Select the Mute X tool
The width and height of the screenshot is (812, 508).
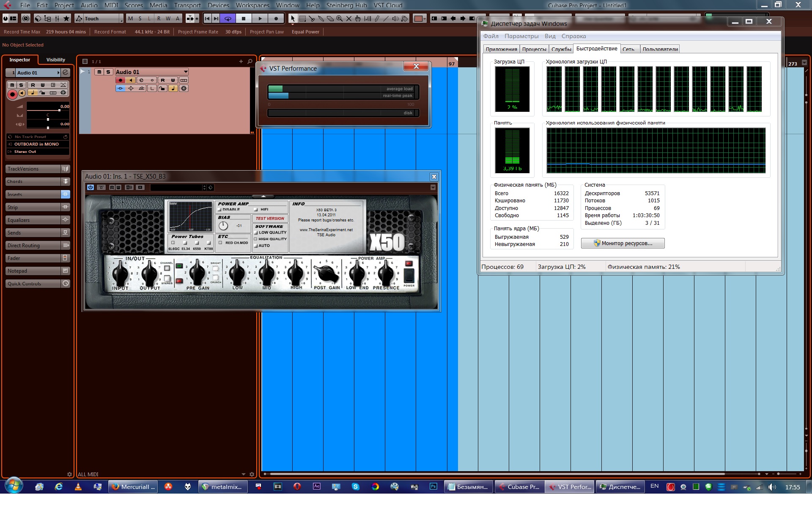point(349,19)
